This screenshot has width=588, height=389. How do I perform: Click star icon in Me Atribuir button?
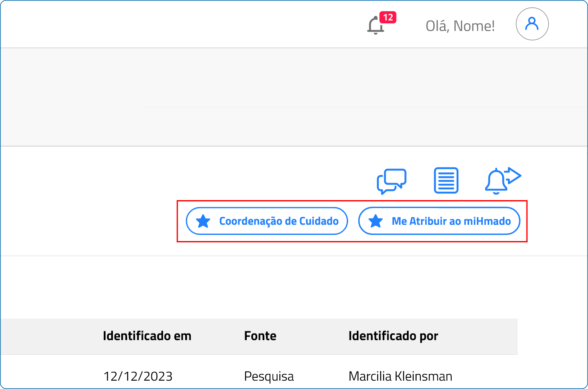tap(376, 221)
